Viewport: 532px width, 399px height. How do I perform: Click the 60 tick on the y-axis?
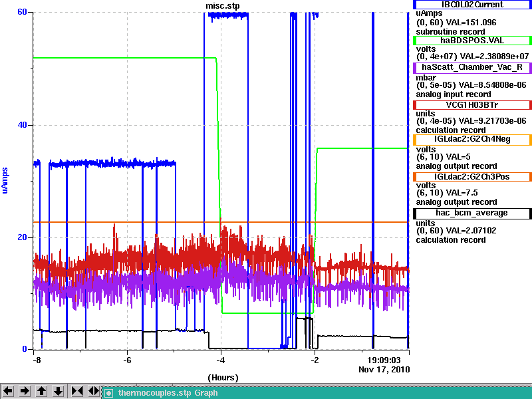[22, 12]
